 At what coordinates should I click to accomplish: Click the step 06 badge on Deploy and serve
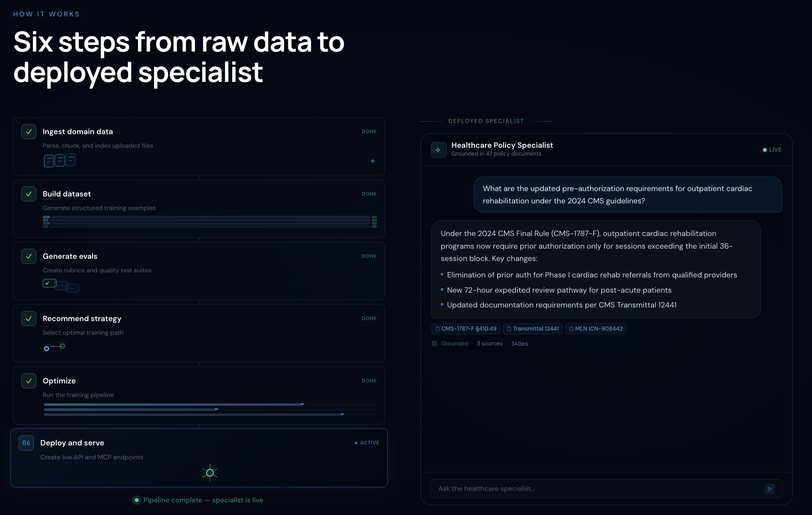pyautogui.click(x=26, y=443)
